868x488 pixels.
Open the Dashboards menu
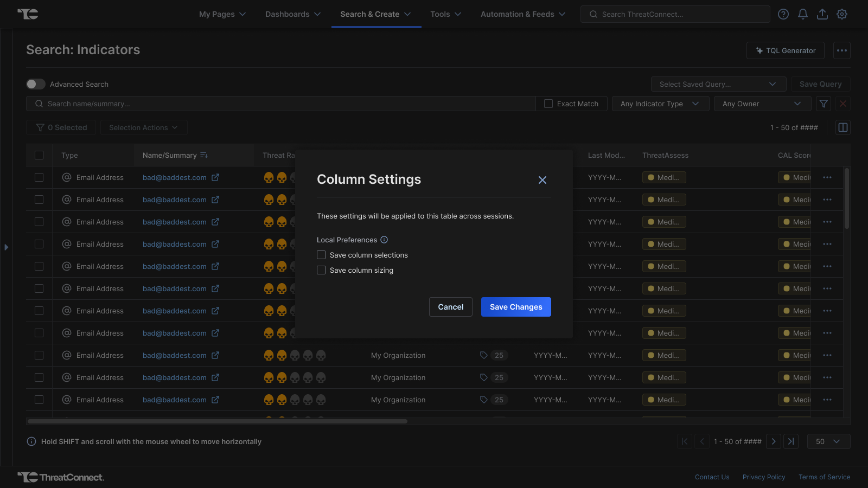[x=293, y=14]
